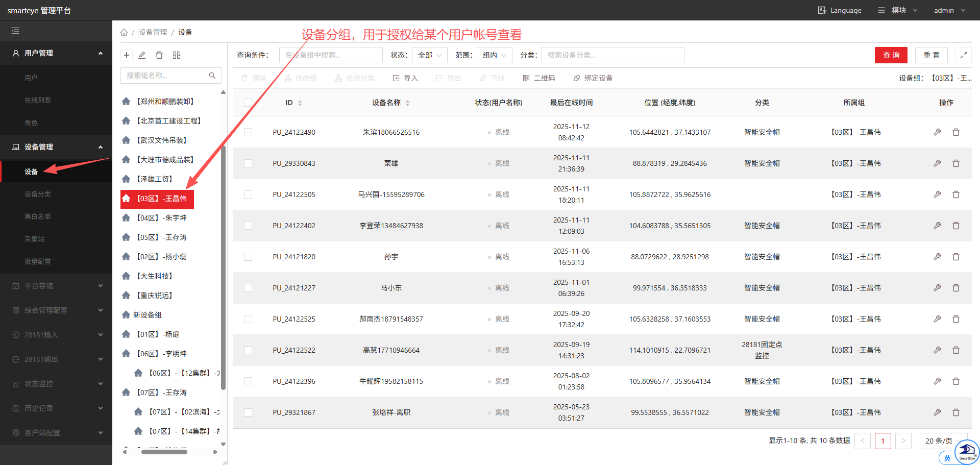Click the red 查询 button
This screenshot has width=980, height=465.
click(891, 55)
